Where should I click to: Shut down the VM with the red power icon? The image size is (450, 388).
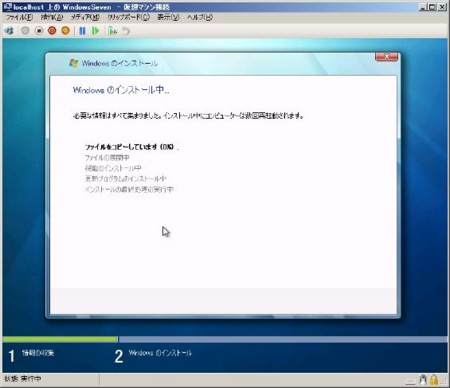point(52,31)
